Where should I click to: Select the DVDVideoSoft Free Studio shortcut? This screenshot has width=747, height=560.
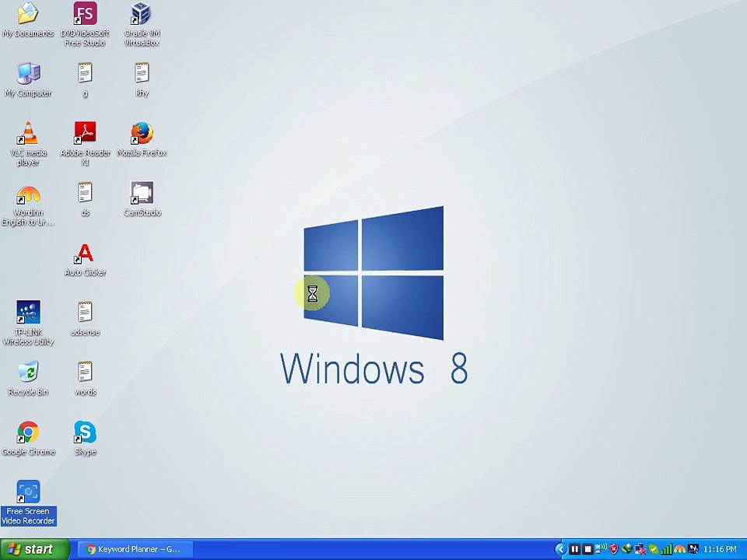(85, 24)
